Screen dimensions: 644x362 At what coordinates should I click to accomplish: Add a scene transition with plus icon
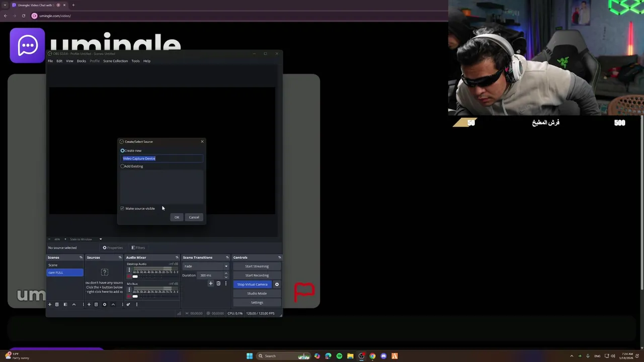coord(211,284)
